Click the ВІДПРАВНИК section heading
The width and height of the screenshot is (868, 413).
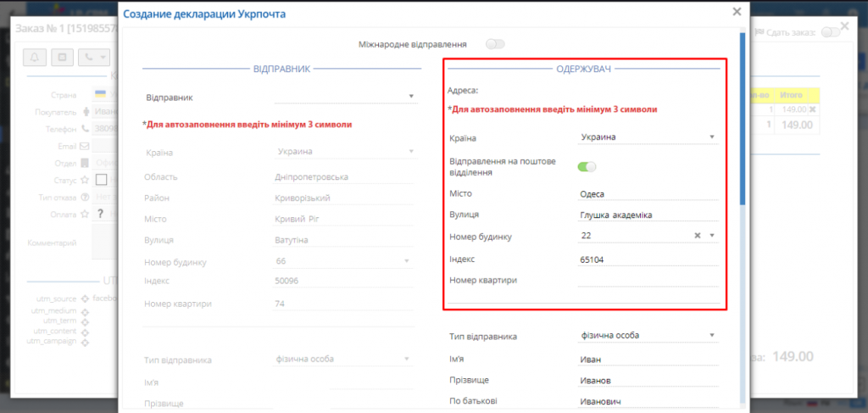(281, 69)
